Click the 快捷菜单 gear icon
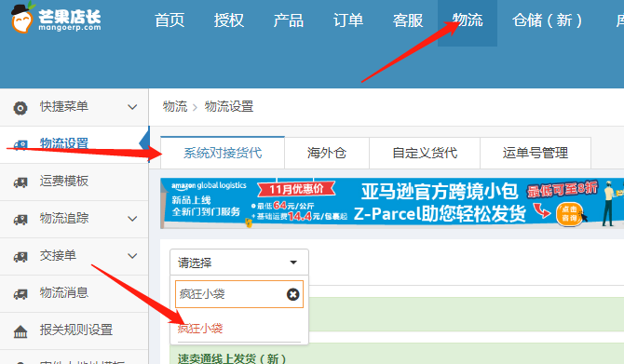The height and width of the screenshot is (364, 624). (20, 108)
